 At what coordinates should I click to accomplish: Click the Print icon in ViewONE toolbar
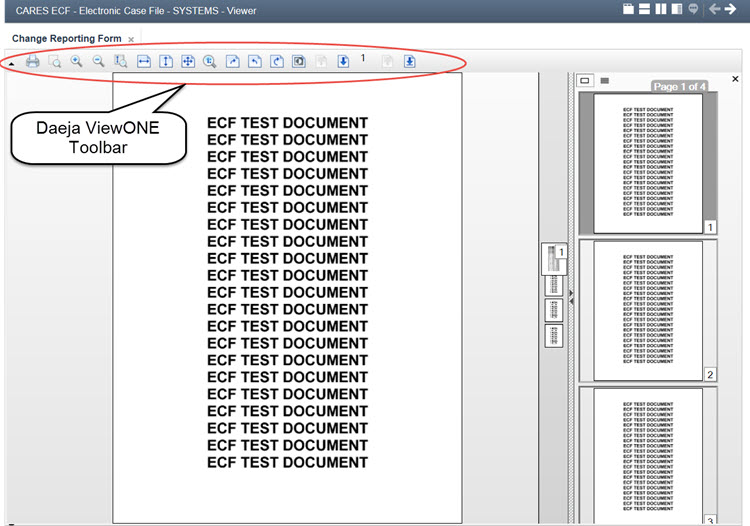[x=33, y=62]
